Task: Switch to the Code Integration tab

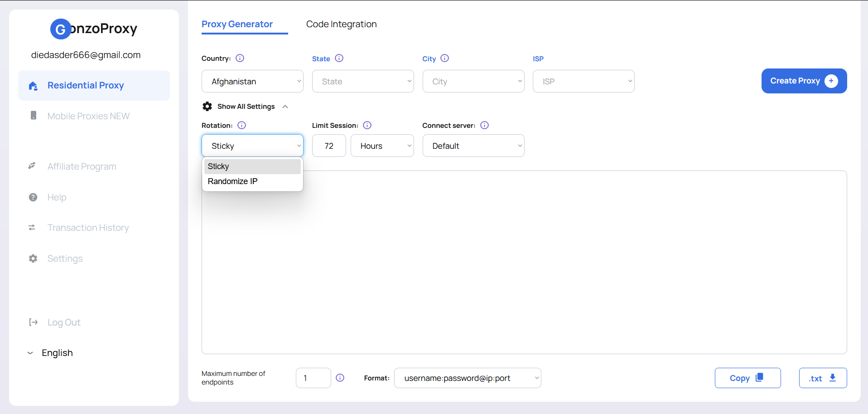Action: (x=341, y=24)
